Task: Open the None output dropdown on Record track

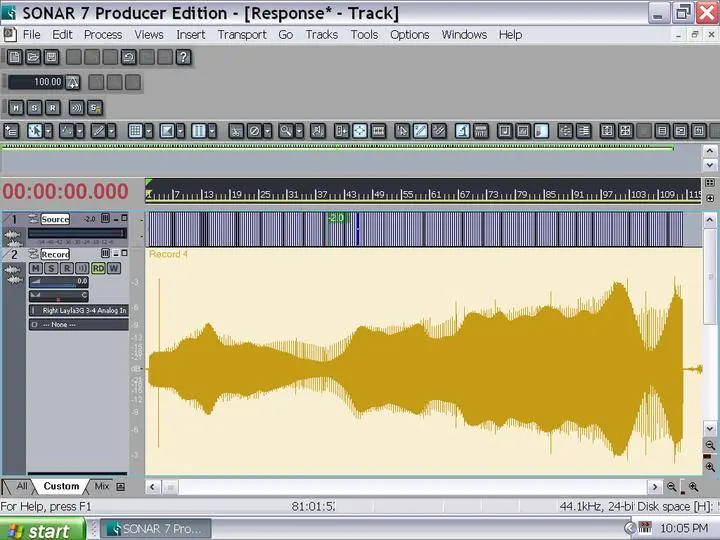Action: (79, 324)
